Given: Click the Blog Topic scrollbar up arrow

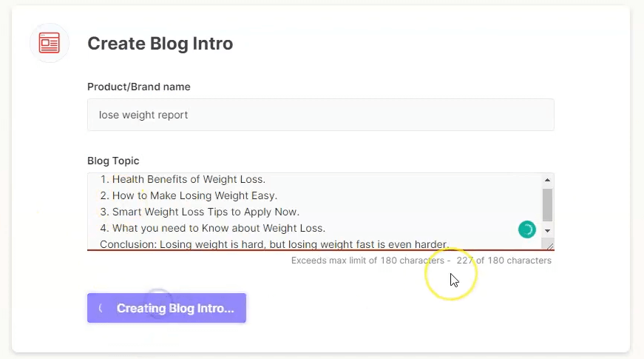Looking at the screenshot, I should (547, 180).
